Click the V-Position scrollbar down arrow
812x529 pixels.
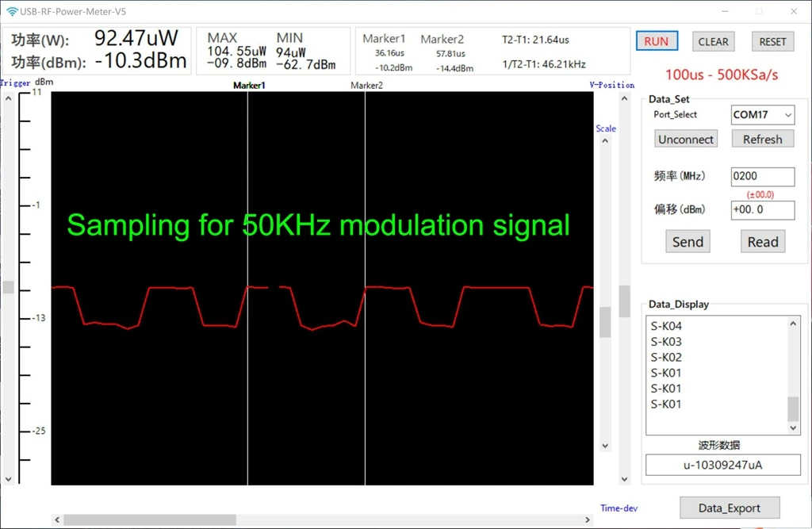[x=624, y=478]
